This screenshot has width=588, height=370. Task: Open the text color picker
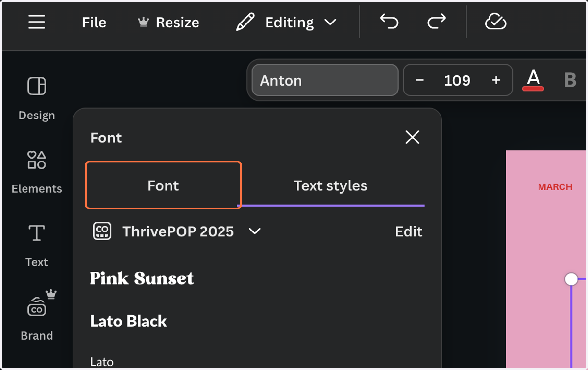(533, 80)
